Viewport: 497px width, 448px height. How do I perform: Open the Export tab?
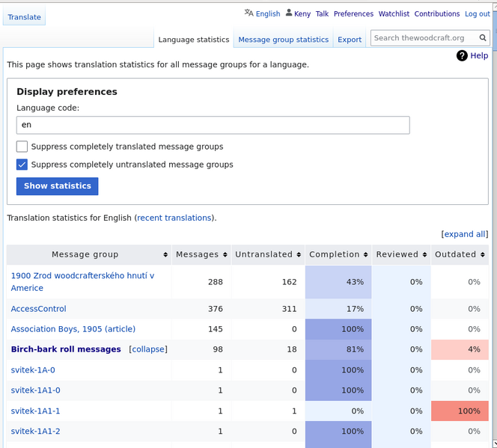[x=350, y=40]
